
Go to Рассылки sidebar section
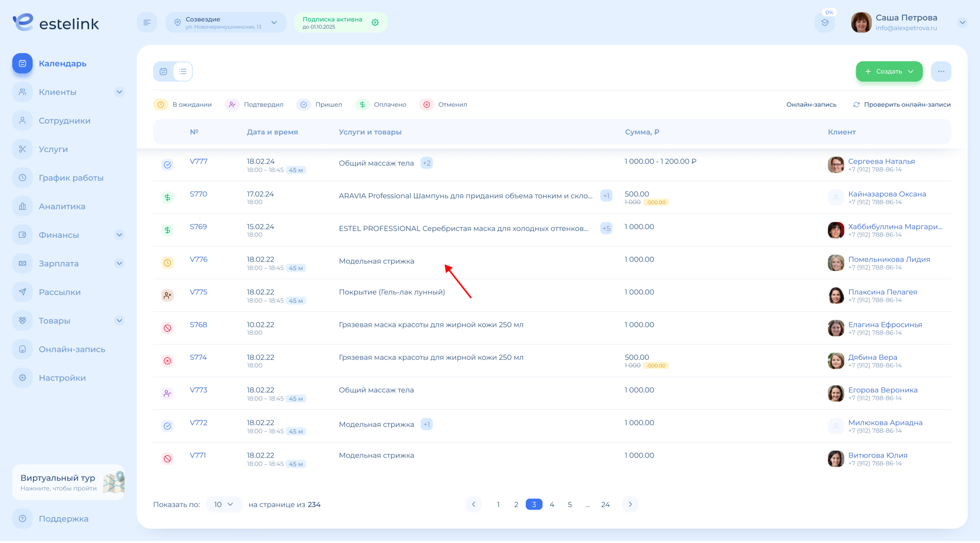(59, 292)
